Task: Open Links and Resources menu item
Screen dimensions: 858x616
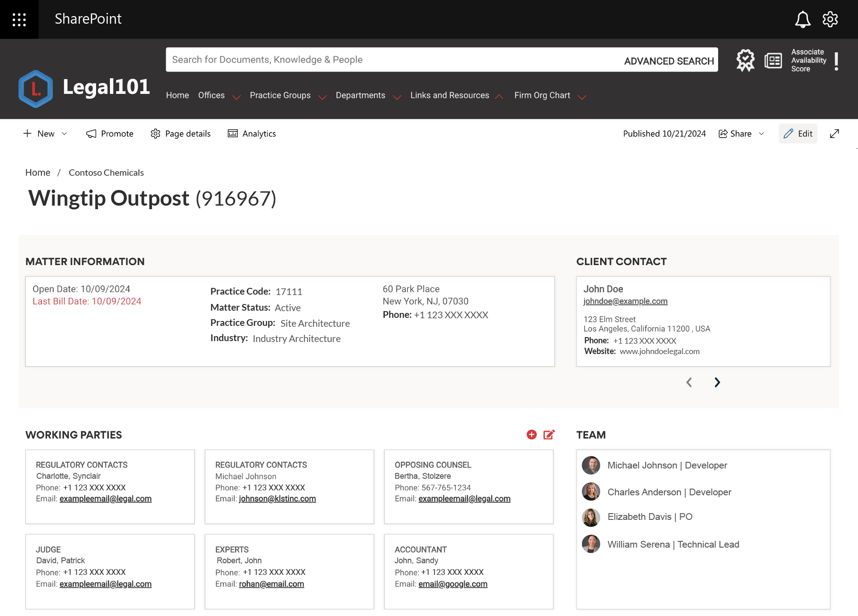Action: click(450, 95)
